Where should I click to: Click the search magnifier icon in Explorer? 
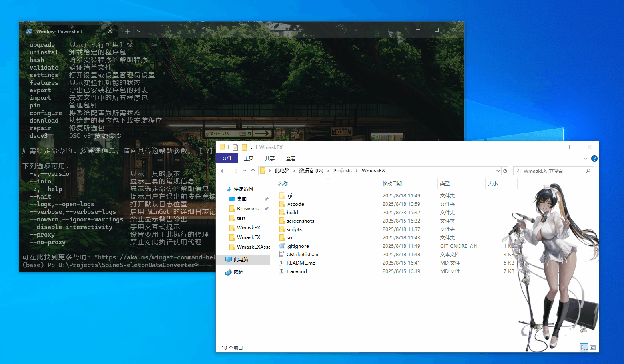coord(588,171)
